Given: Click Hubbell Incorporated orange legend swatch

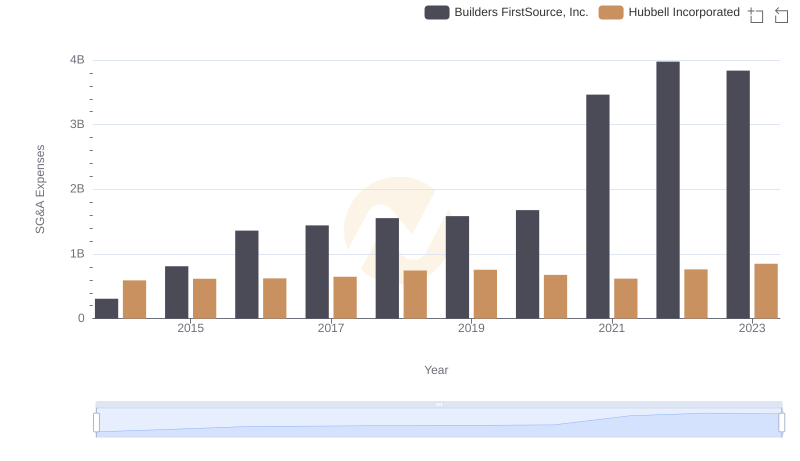Looking at the screenshot, I should pyautogui.click(x=611, y=12).
